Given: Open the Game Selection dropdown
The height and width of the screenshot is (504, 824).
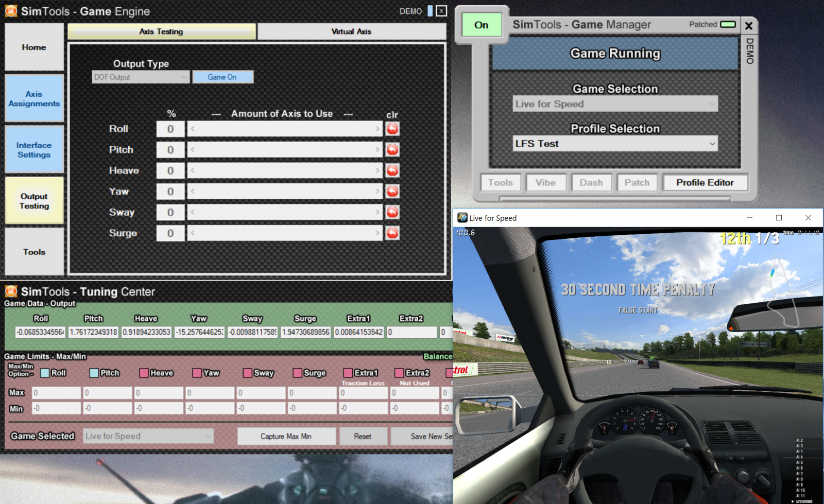Looking at the screenshot, I should tap(615, 103).
